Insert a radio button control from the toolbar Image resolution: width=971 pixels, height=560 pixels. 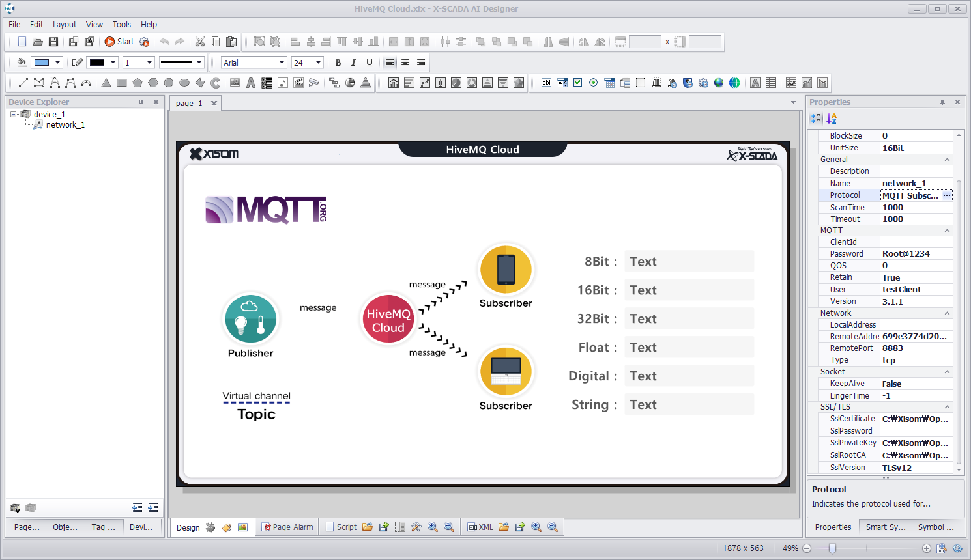point(594,83)
